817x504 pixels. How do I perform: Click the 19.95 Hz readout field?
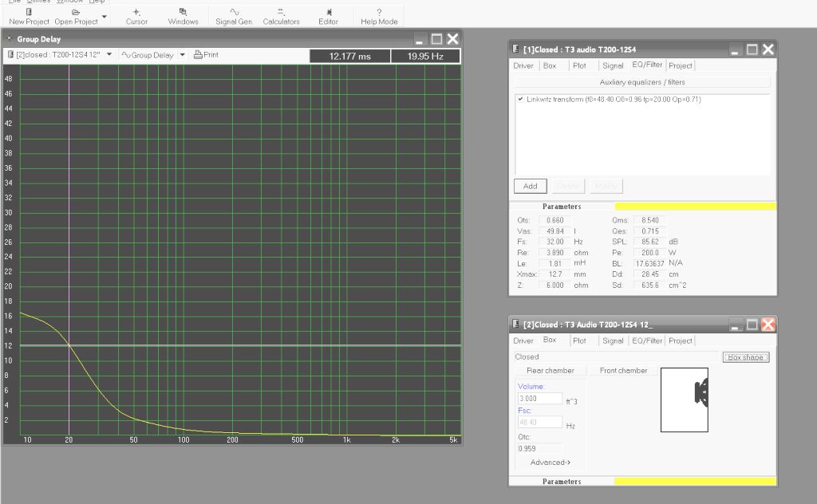425,57
